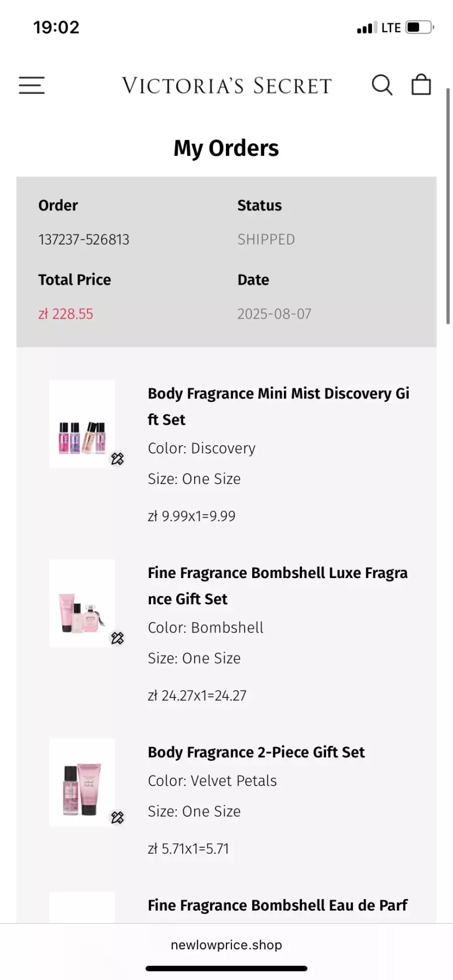Tap the newlowprice.shop address bar

pyautogui.click(x=226, y=945)
